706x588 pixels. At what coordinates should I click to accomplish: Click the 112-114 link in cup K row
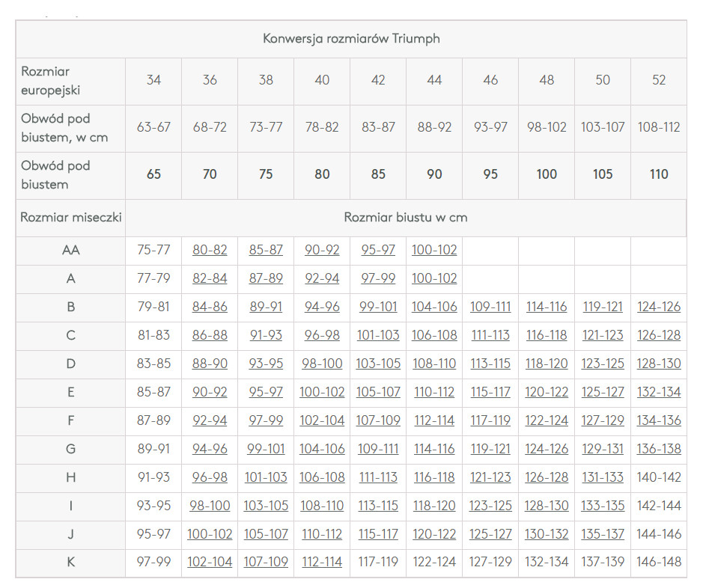[x=322, y=562]
